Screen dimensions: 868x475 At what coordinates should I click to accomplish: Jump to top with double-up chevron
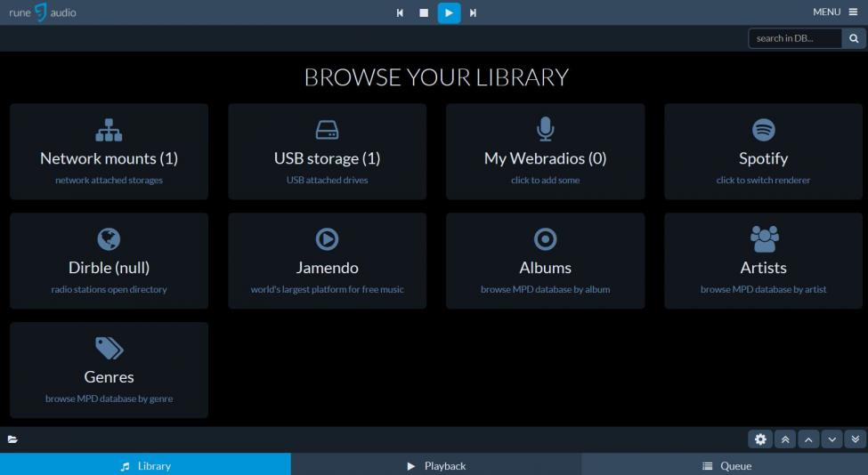(785, 439)
